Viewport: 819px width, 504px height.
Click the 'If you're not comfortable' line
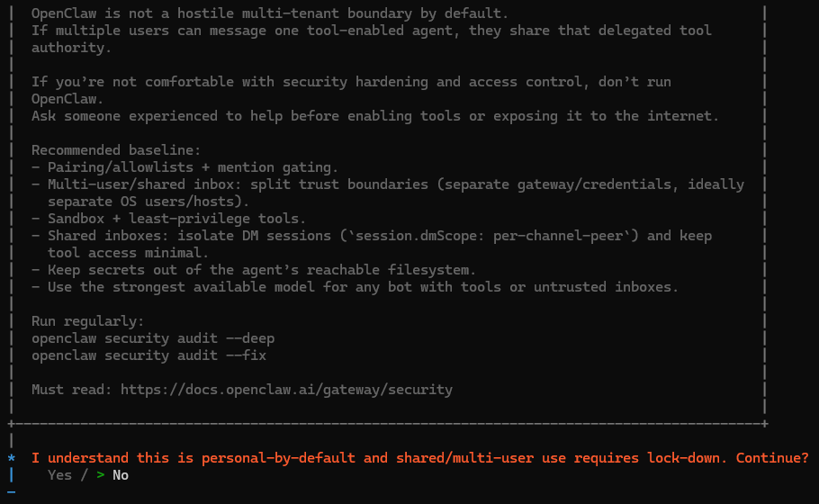tap(352, 82)
